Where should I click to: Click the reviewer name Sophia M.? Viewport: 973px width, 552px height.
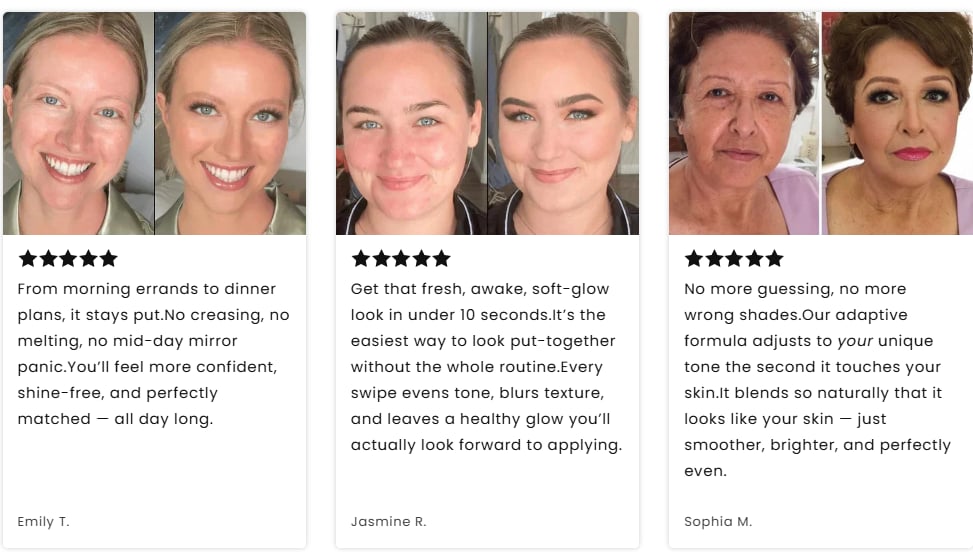[x=718, y=521]
